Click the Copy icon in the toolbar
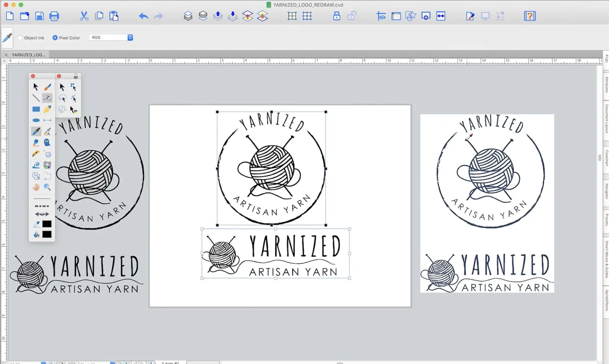 coord(99,16)
